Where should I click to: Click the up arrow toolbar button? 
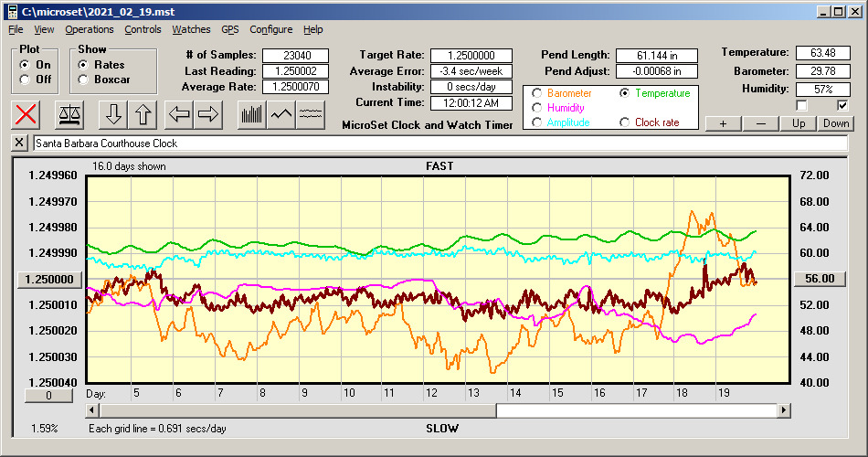tap(143, 114)
